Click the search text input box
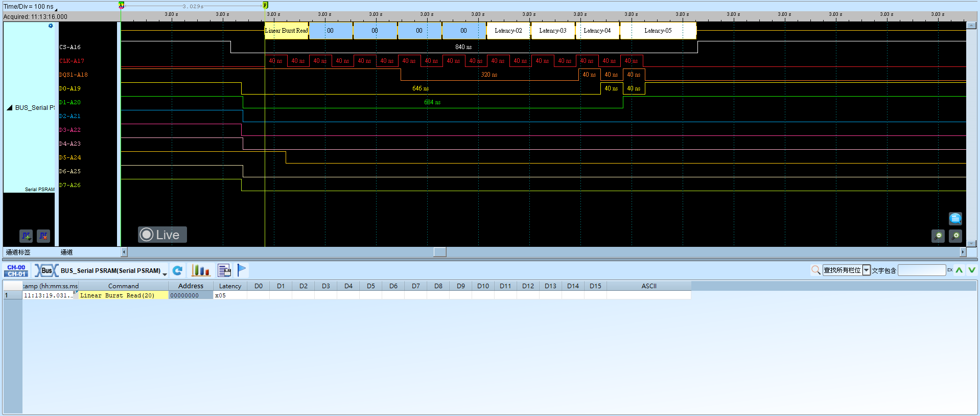Image resolution: width=980 pixels, height=416 pixels. [x=922, y=270]
